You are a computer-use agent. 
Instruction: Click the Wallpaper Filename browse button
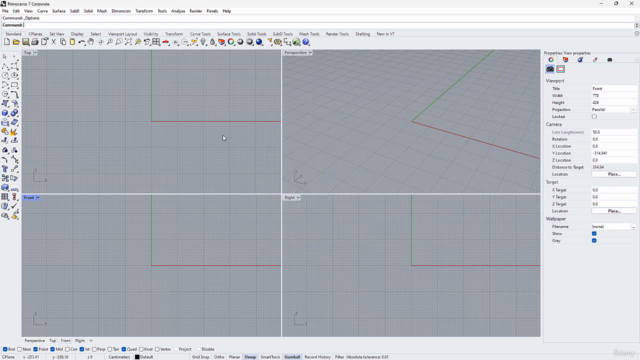click(x=633, y=227)
